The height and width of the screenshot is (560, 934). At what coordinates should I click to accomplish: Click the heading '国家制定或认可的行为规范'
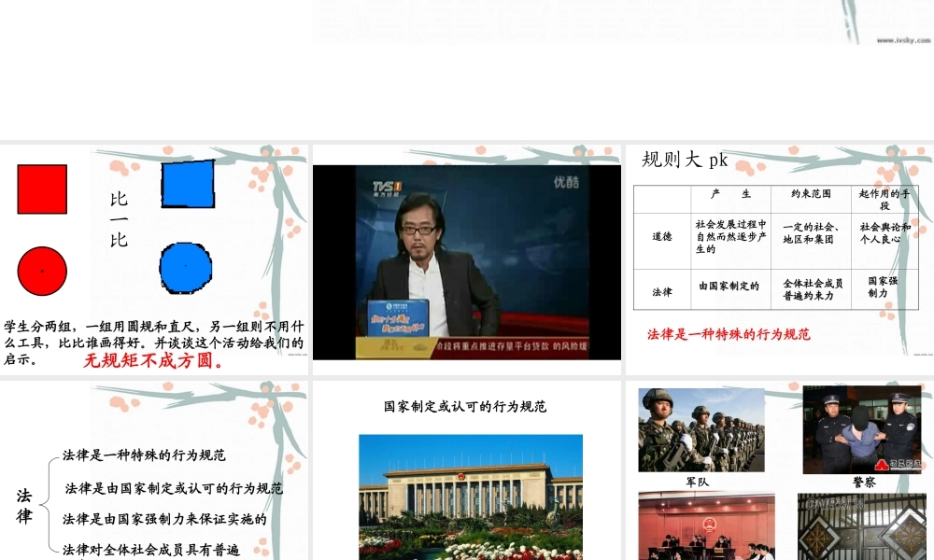pyautogui.click(x=465, y=406)
